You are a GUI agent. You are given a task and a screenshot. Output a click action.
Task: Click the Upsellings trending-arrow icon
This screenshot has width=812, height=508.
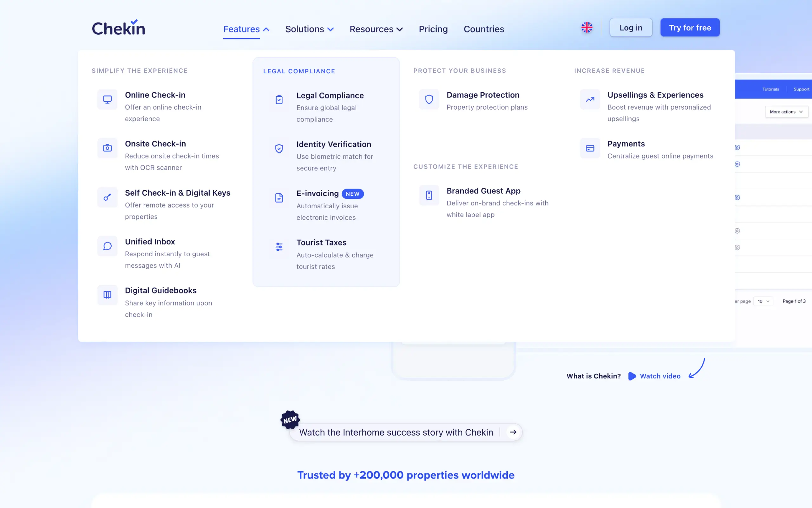[x=590, y=99]
